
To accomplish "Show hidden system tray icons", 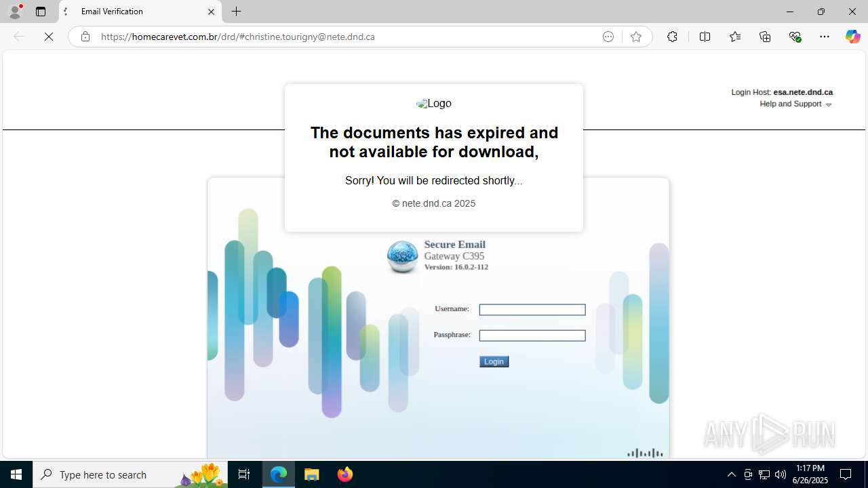I will 731,474.
